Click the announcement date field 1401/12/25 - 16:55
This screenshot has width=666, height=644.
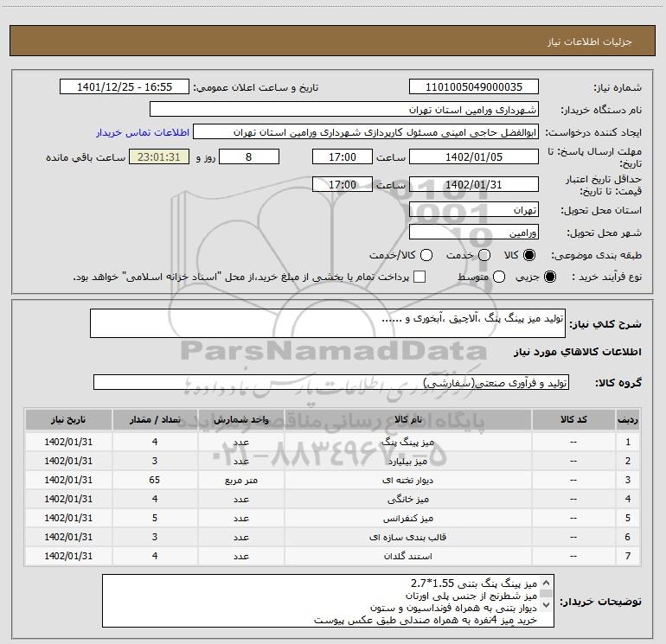pos(124,87)
